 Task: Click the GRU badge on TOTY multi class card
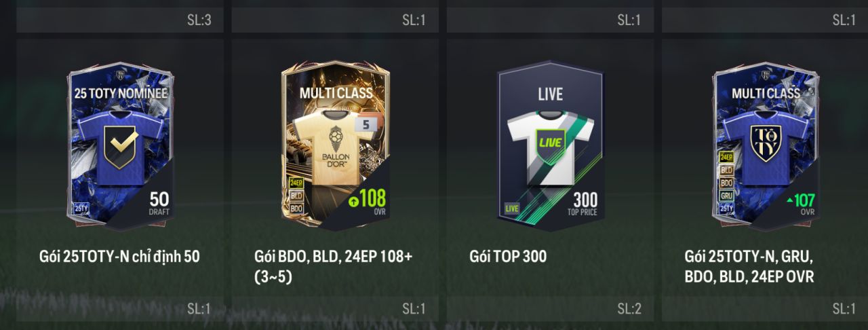(x=726, y=196)
